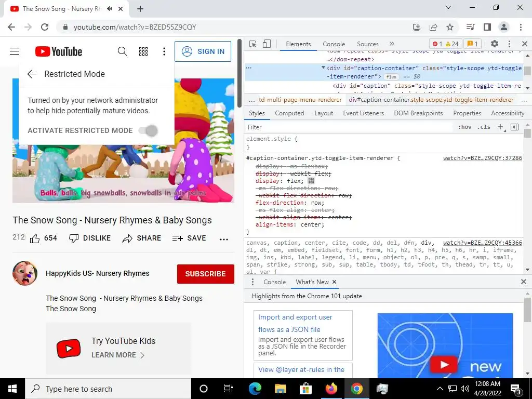532x399 pixels.
Task: Open more actions ellipsis under video title
Action: [x=224, y=239]
